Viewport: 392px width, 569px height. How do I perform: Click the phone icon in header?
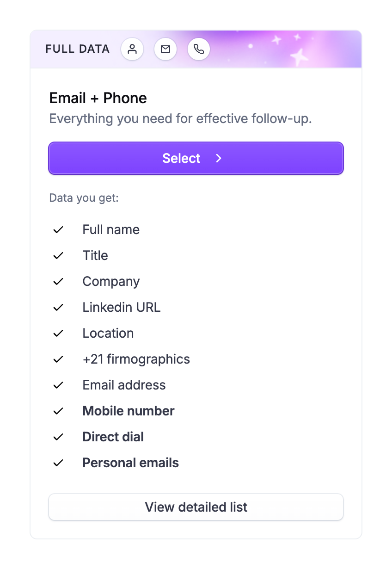[199, 49]
